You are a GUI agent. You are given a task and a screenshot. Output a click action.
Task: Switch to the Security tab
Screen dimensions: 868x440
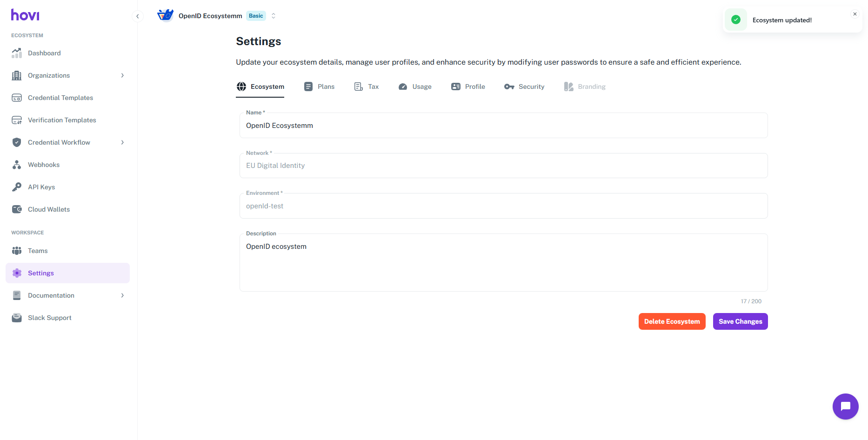524,87
